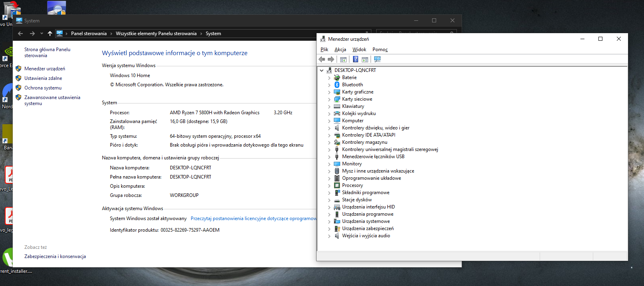Collapse the DESKTOP-LQNCFRT root node
644x286 pixels.
tap(322, 70)
